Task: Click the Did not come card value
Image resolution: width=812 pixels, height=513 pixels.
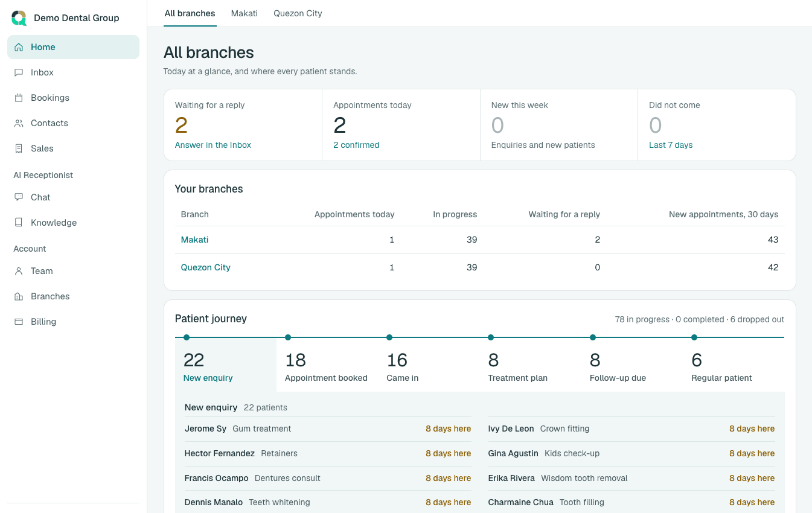Action: (x=656, y=125)
